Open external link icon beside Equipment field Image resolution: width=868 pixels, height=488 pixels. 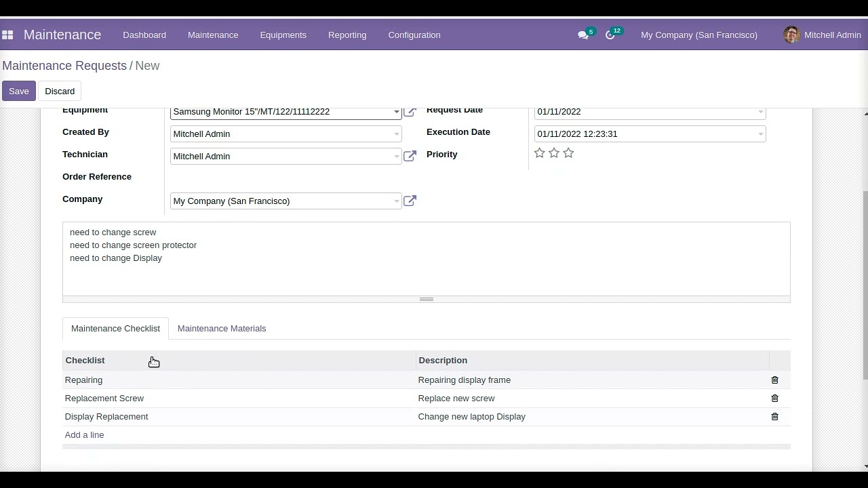pos(410,112)
